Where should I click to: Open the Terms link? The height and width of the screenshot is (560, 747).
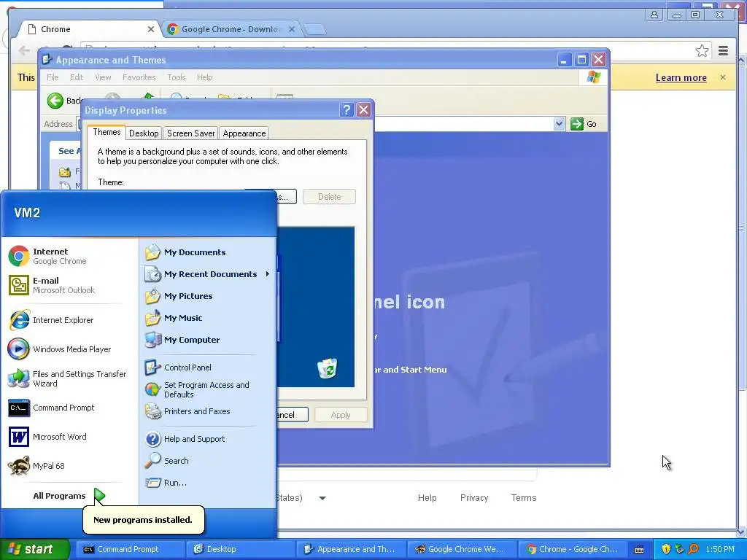tap(524, 497)
